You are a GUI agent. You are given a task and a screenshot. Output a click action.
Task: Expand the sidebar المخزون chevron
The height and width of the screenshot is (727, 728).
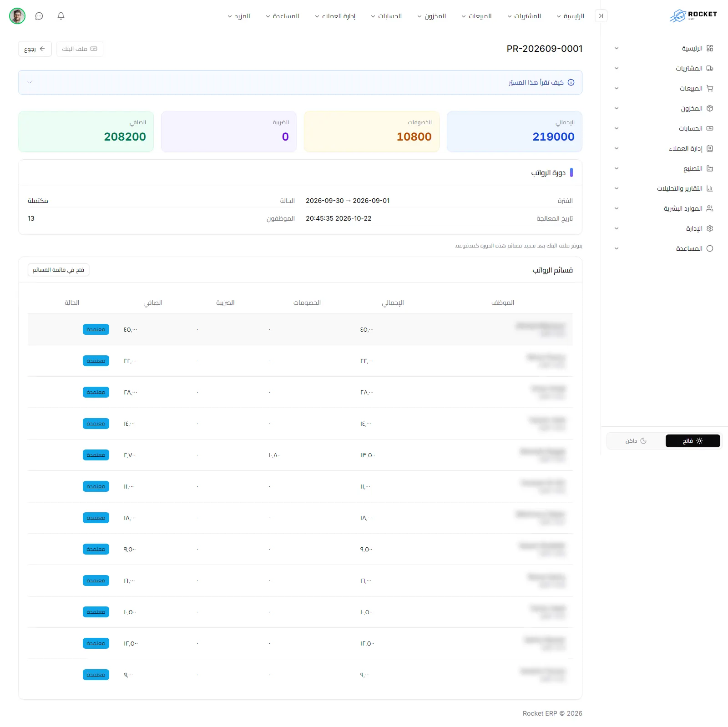tap(617, 108)
